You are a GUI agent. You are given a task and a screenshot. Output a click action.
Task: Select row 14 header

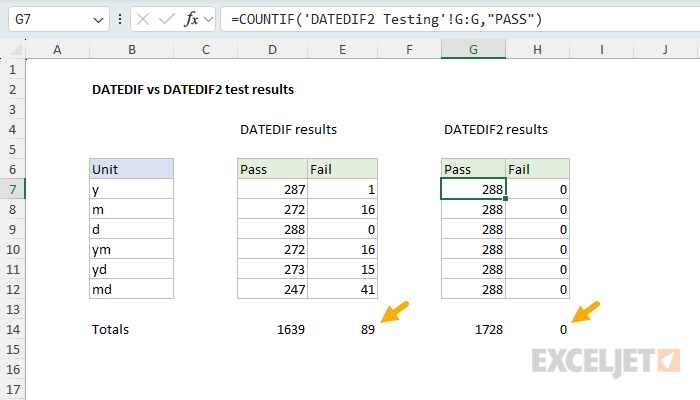[x=12, y=329]
